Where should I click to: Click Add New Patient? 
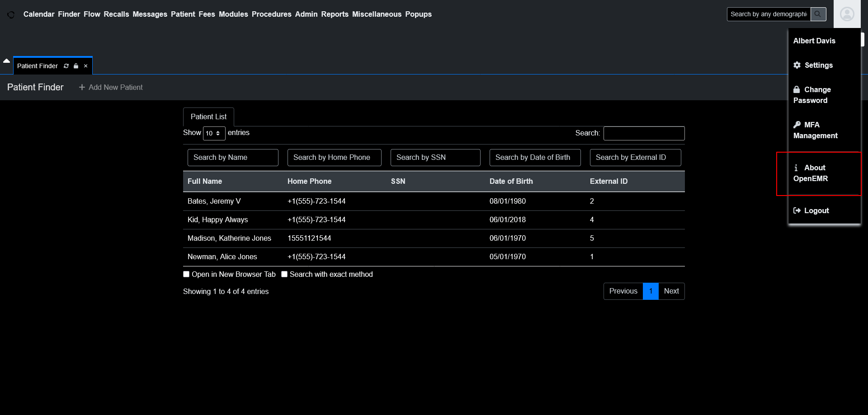111,87
